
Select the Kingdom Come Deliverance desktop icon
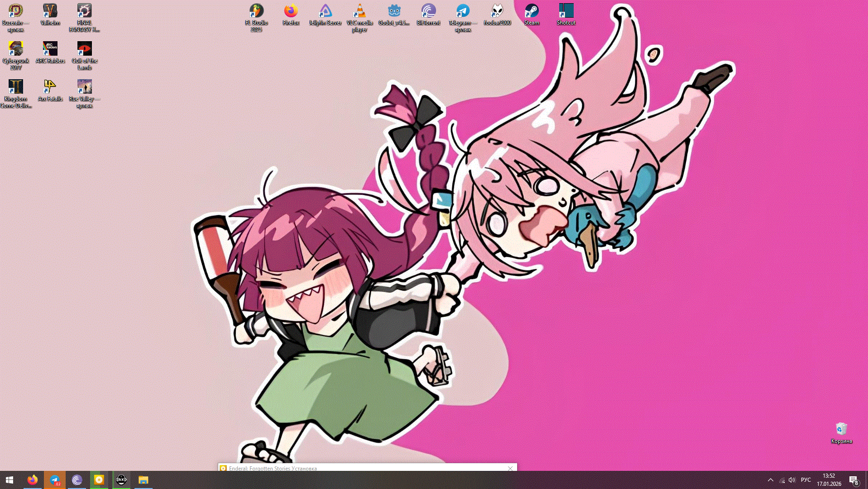point(16,94)
